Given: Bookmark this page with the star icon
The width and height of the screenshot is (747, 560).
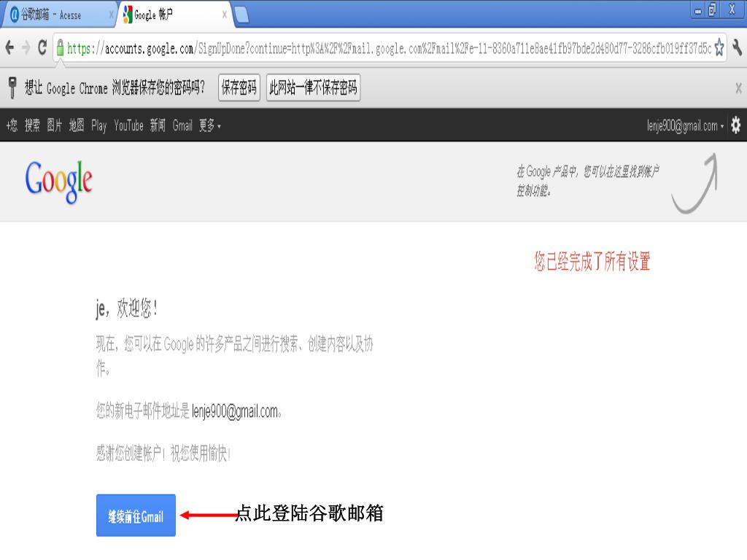Looking at the screenshot, I should click(x=719, y=48).
